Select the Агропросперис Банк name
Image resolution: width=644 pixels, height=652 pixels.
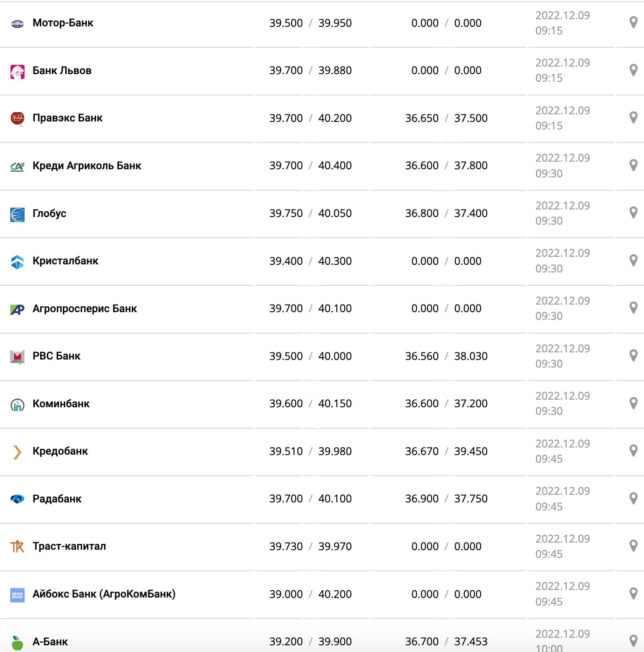[85, 309]
